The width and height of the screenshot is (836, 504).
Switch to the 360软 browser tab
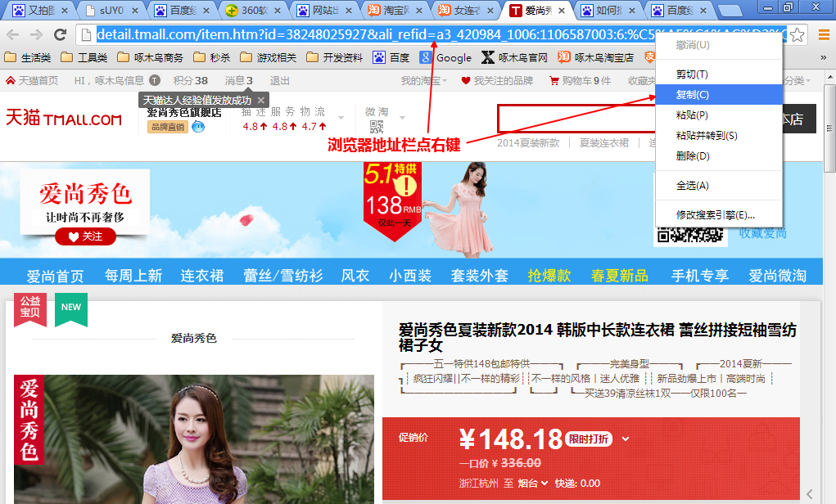tap(255, 10)
